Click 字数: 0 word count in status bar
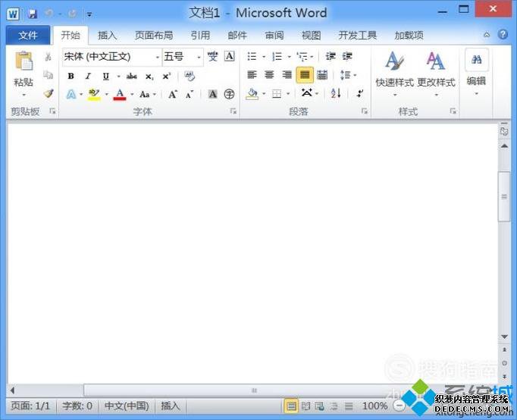The width and height of the screenshot is (517, 420). tap(77, 406)
